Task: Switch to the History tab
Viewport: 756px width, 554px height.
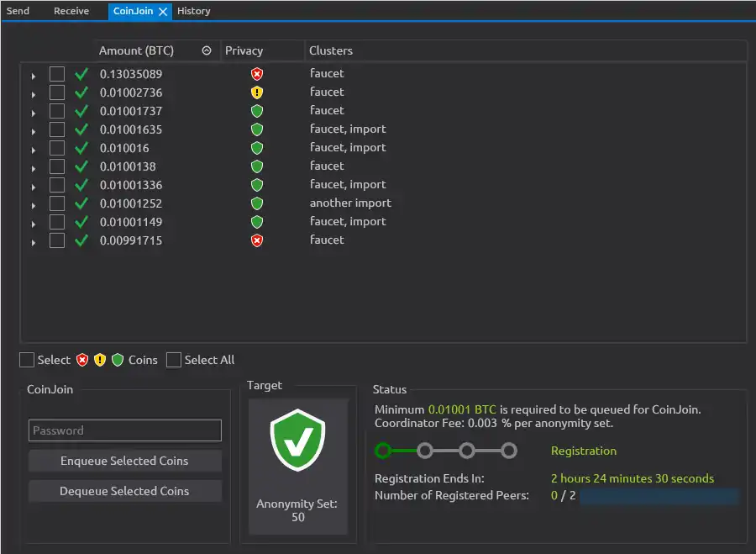Action: tap(193, 11)
